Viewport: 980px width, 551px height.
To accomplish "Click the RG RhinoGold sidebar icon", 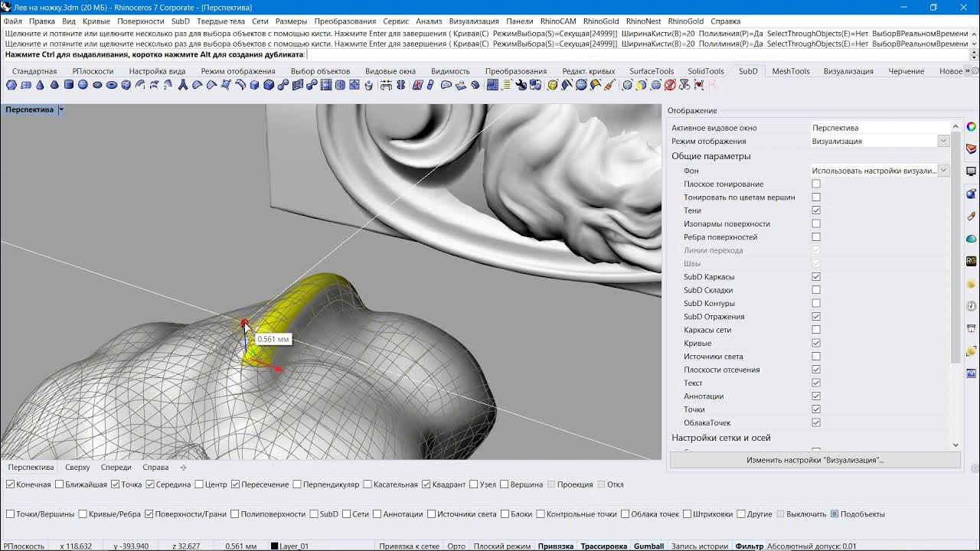I will click(x=972, y=261).
